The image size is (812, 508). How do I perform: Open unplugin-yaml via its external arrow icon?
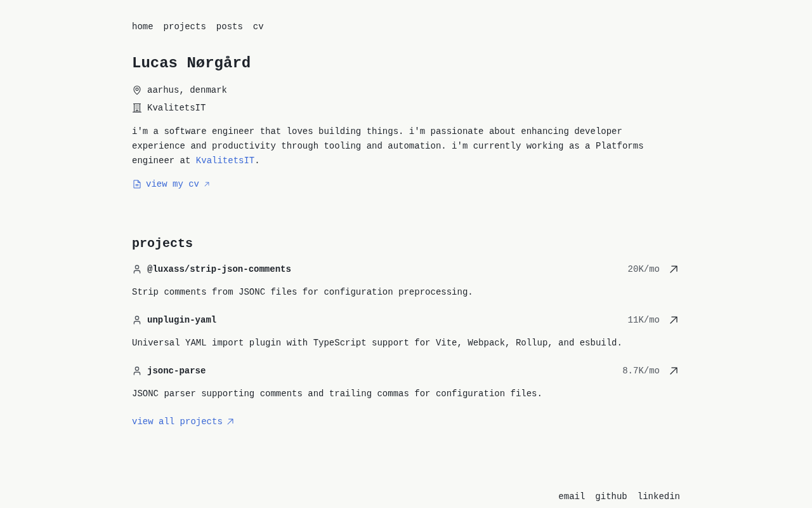pyautogui.click(x=674, y=320)
